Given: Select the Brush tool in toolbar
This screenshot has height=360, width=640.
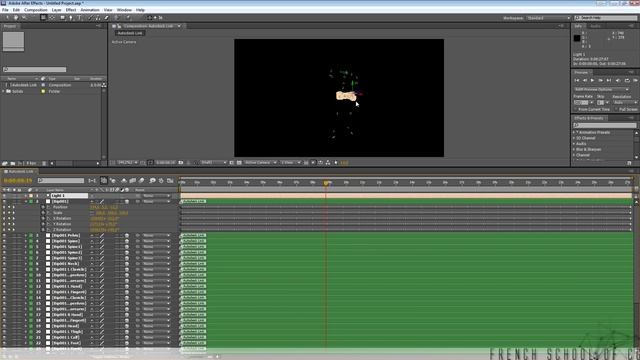Looking at the screenshot, I should point(90,18).
